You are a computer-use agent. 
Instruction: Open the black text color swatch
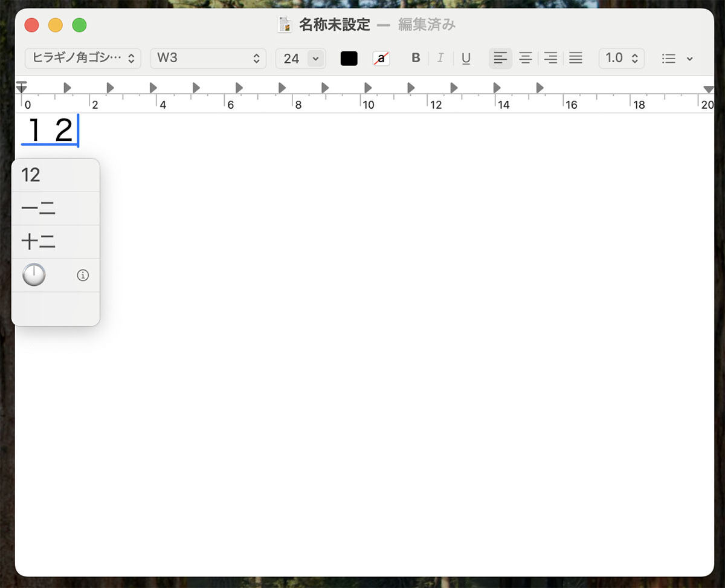tap(349, 58)
